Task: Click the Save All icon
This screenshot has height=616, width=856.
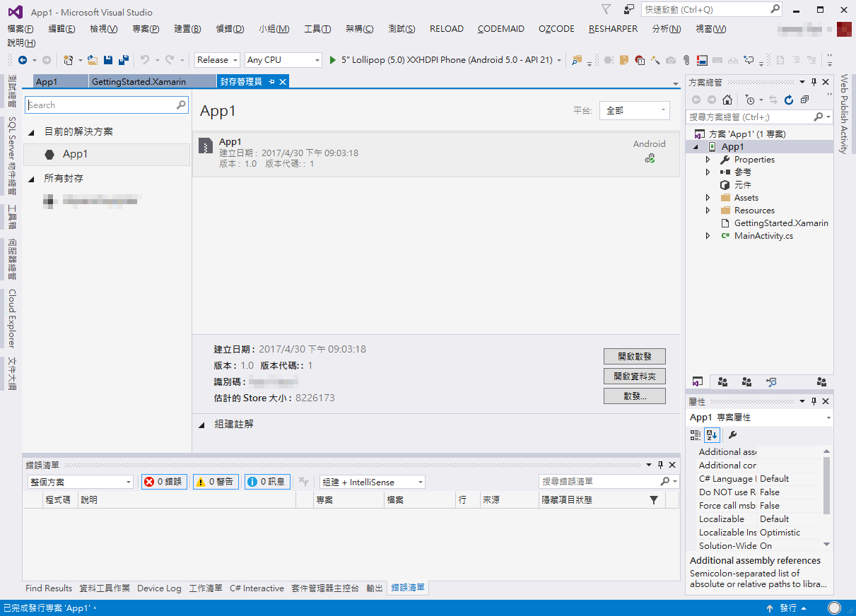Action: [x=124, y=60]
